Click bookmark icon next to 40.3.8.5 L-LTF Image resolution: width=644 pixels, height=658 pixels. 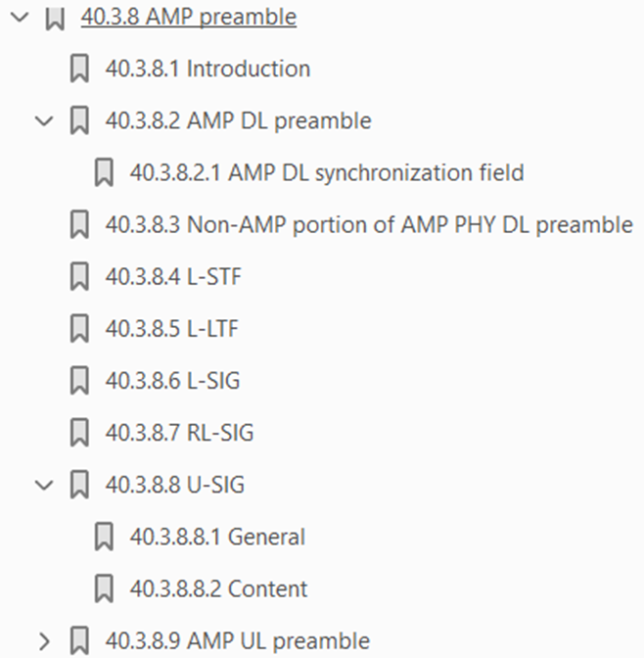(80, 329)
